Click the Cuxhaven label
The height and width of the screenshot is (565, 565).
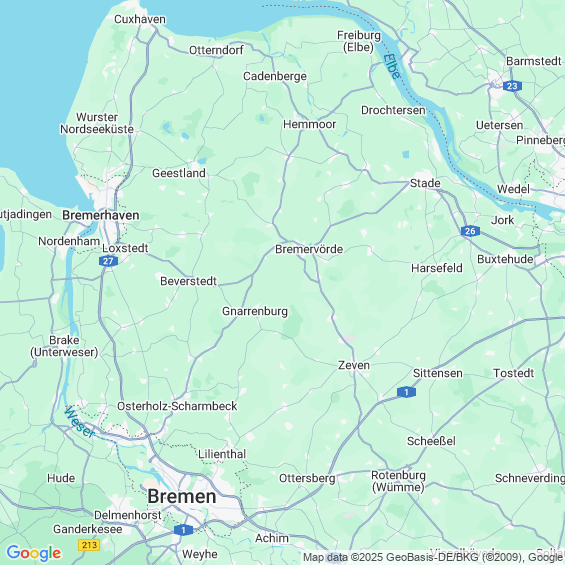point(140,19)
